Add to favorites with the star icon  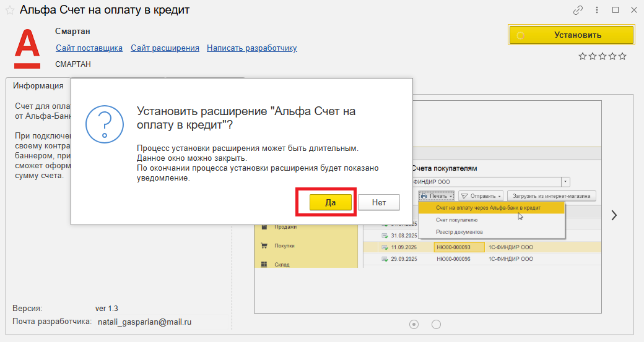(x=10, y=11)
